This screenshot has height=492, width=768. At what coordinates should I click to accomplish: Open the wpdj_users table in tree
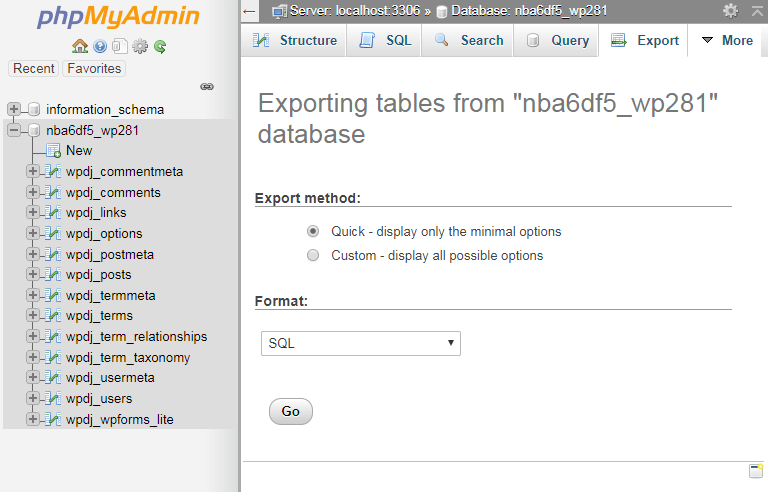(x=99, y=399)
